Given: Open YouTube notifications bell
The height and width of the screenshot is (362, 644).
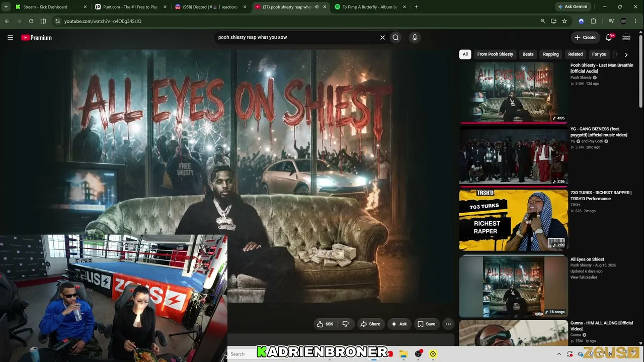Looking at the screenshot, I should tap(609, 37).
